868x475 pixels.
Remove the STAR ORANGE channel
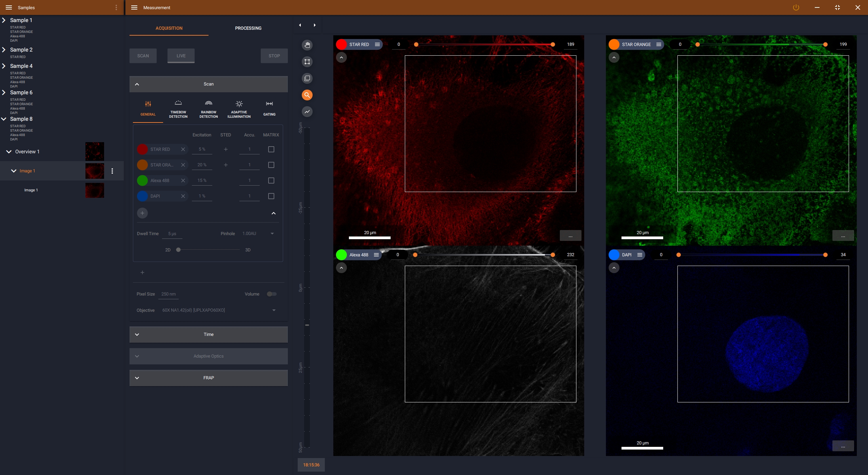(183, 165)
